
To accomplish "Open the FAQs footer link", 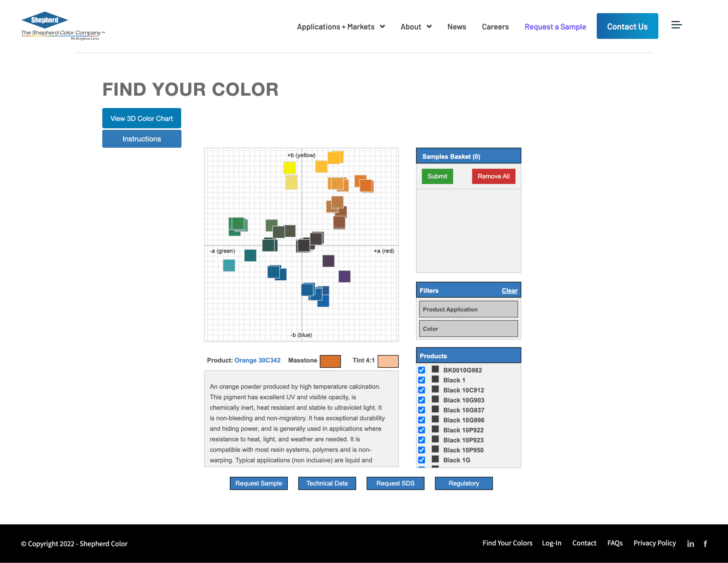I will [615, 543].
